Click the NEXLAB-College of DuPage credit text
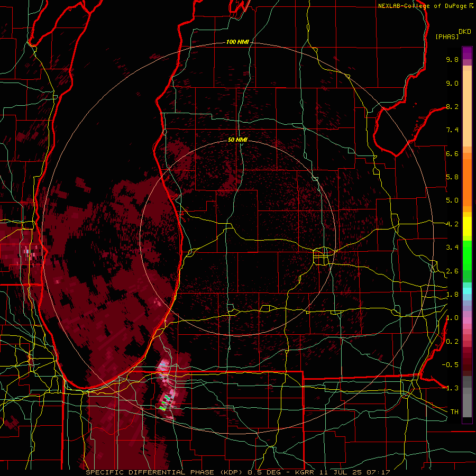This screenshot has width=476, height=476. coord(422,6)
